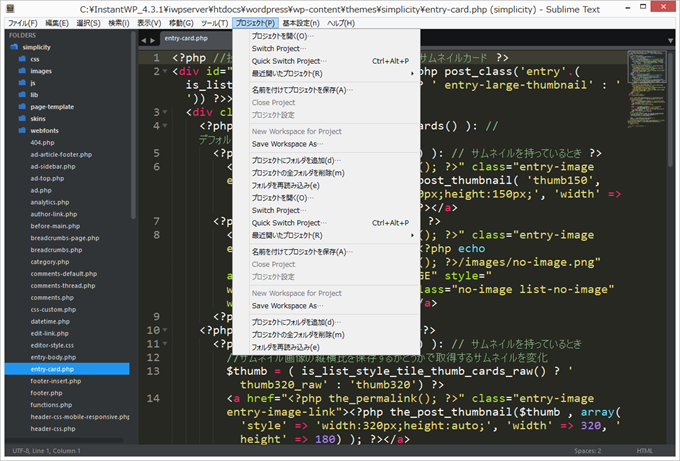Open footer-insert.php file

click(x=56, y=381)
